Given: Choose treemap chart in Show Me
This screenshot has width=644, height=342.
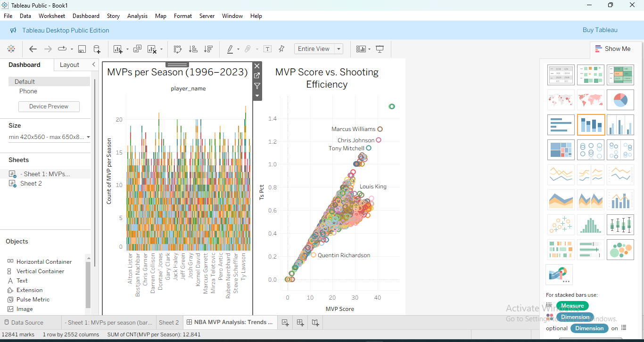Looking at the screenshot, I should 561,150.
